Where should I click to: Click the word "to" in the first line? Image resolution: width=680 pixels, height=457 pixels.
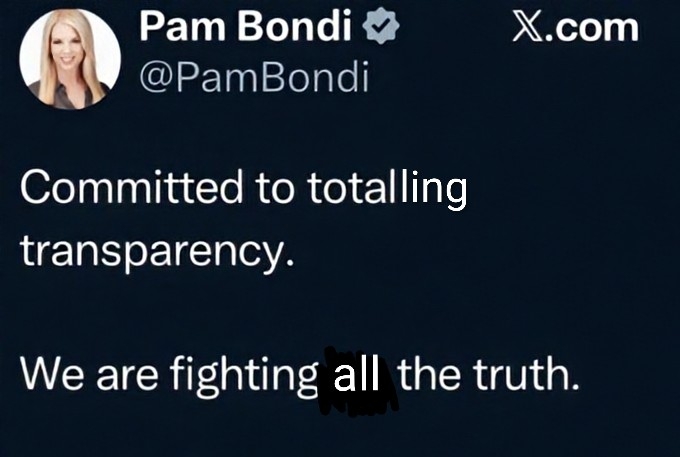pyautogui.click(x=275, y=188)
